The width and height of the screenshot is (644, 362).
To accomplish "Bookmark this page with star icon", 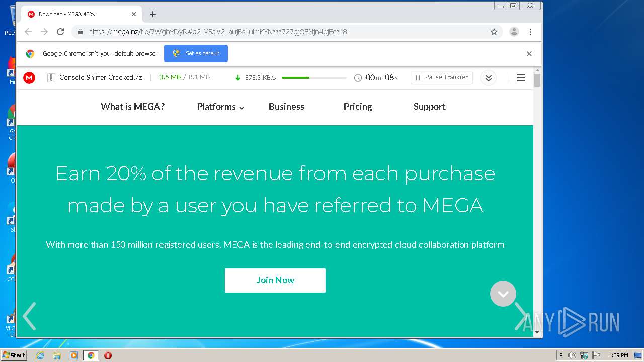I will click(x=494, y=32).
